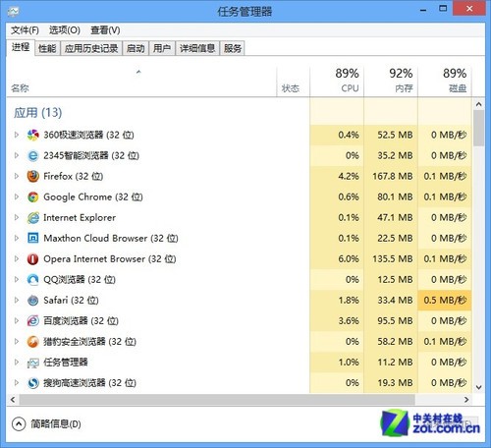Open the 选项(O) menu
The image size is (491, 448).
pyautogui.click(x=65, y=30)
